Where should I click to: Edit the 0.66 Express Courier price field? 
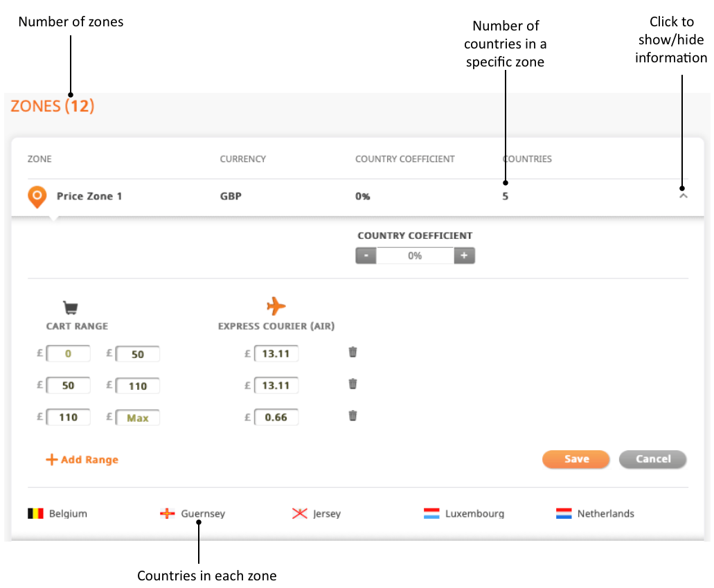pyautogui.click(x=276, y=418)
